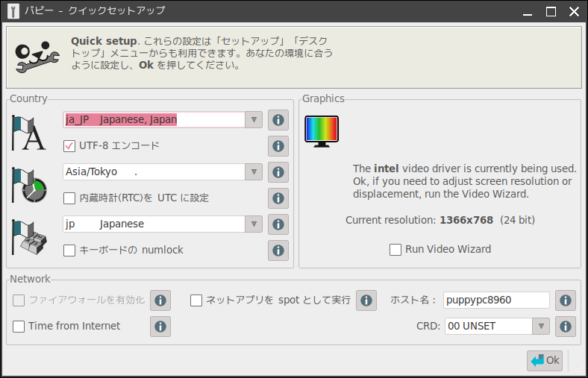This screenshot has width=588, height=378.
Task: Click info icon beside numlock checkbox
Action: 278,251
